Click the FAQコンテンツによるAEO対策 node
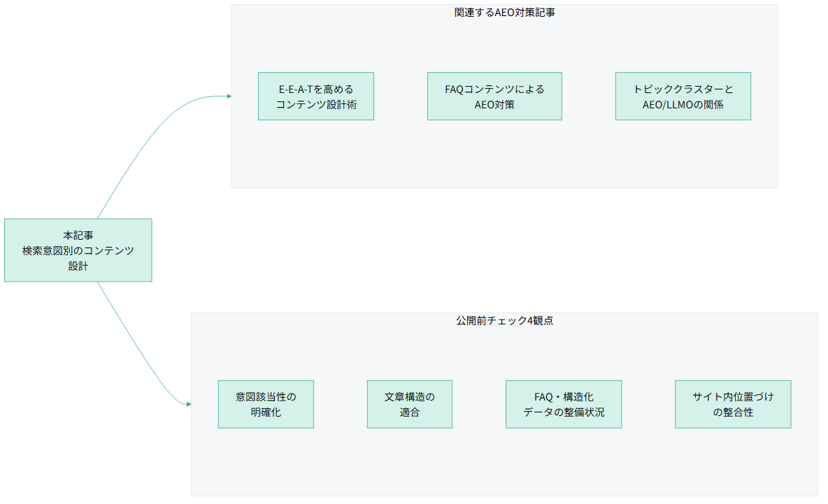The width and height of the screenshot is (828, 504). [x=494, y=96]
